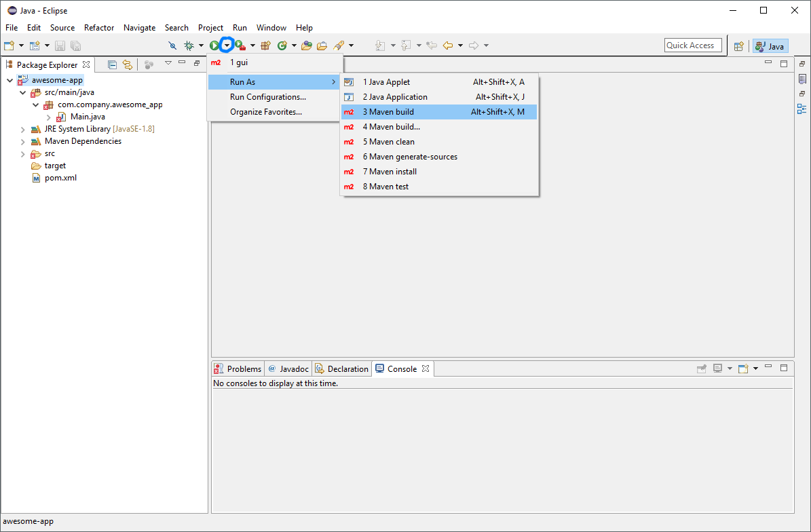Expand the src folder node

23,153
